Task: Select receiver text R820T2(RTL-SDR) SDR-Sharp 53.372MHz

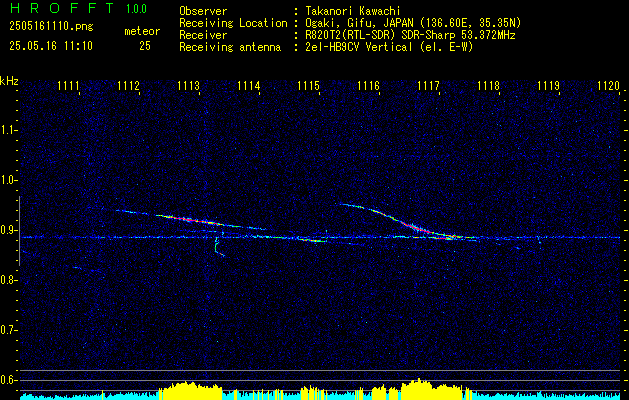Action: pyautogui.click(x=410, y=35)
